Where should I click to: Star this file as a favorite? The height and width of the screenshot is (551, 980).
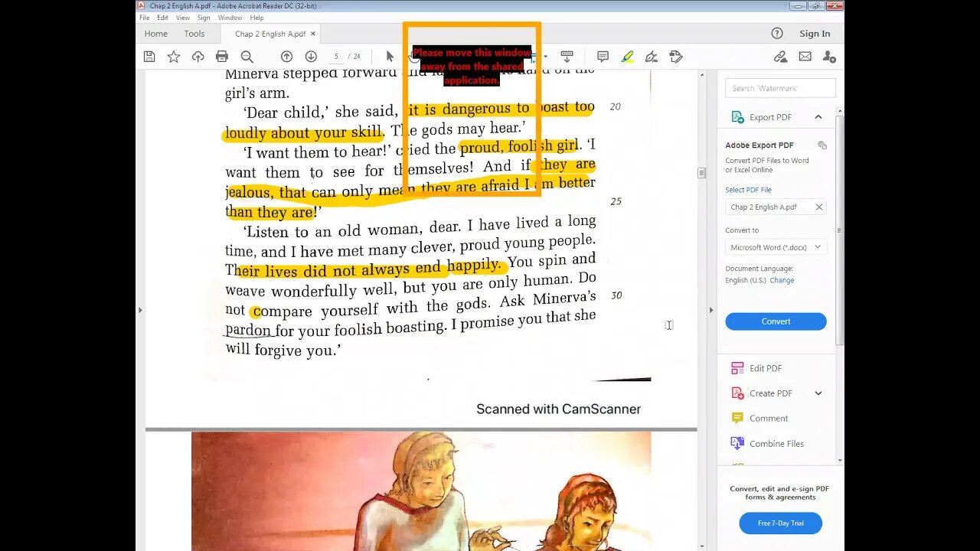point(174,57)
